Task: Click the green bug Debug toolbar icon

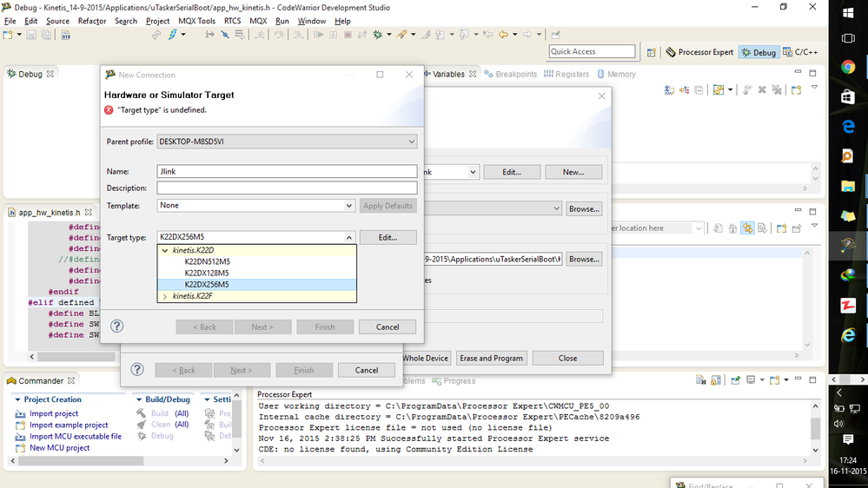Action: 378,35
